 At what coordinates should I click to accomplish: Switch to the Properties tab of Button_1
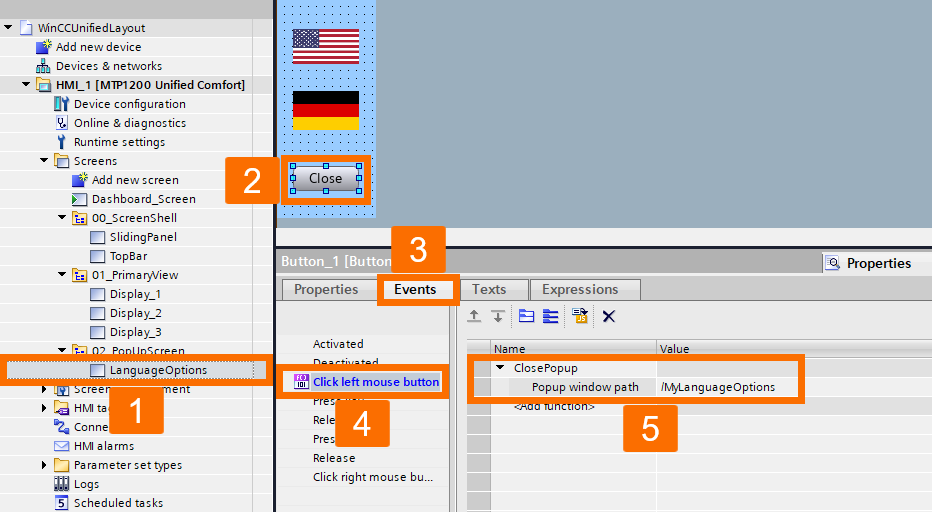pyautogui.click(x=326, y=290)
